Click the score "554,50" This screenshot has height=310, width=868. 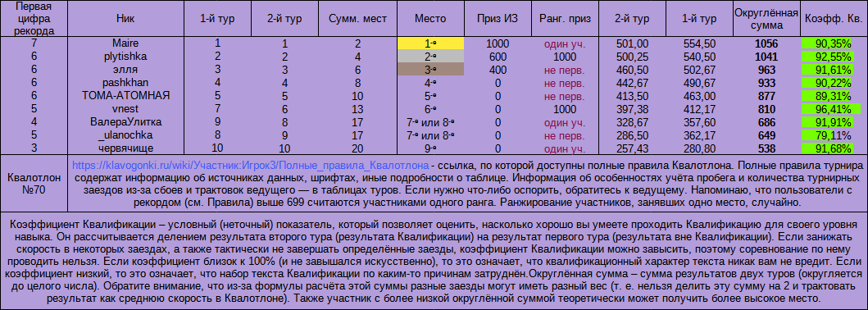coord(699,43)
